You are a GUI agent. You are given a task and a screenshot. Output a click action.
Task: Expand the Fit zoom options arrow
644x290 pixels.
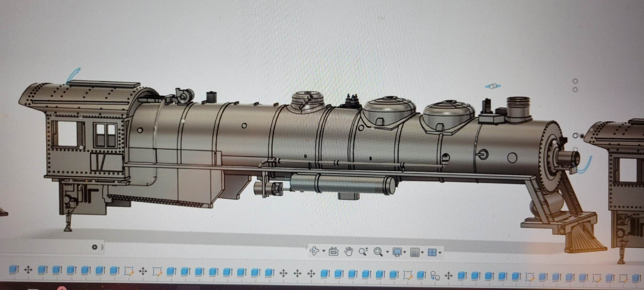(x=387, y=252)
